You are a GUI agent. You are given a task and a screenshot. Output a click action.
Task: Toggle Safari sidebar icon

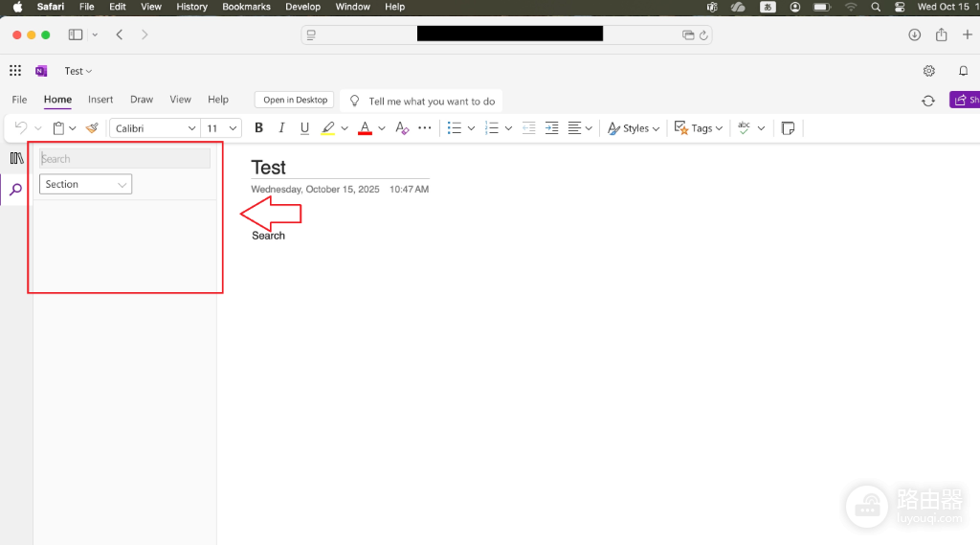(x=76, y=35)
